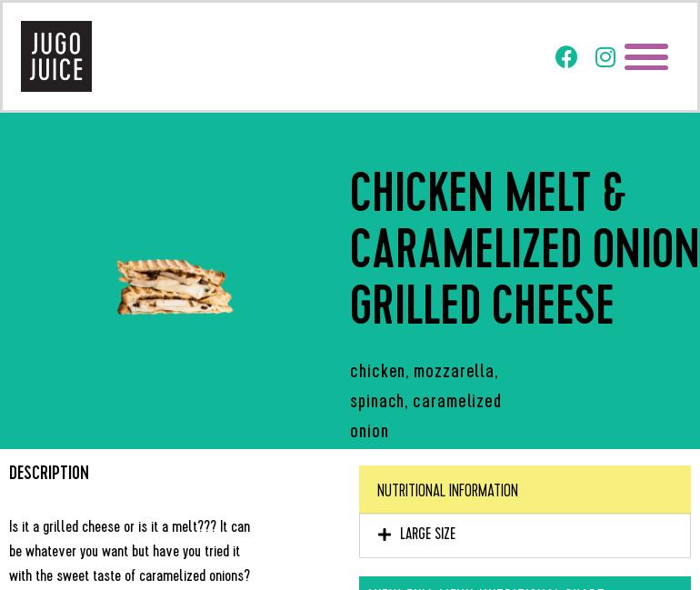Click the 'onion' ingredient text
Viewport: 700px width, 590px height.
(x=369, y=432)
